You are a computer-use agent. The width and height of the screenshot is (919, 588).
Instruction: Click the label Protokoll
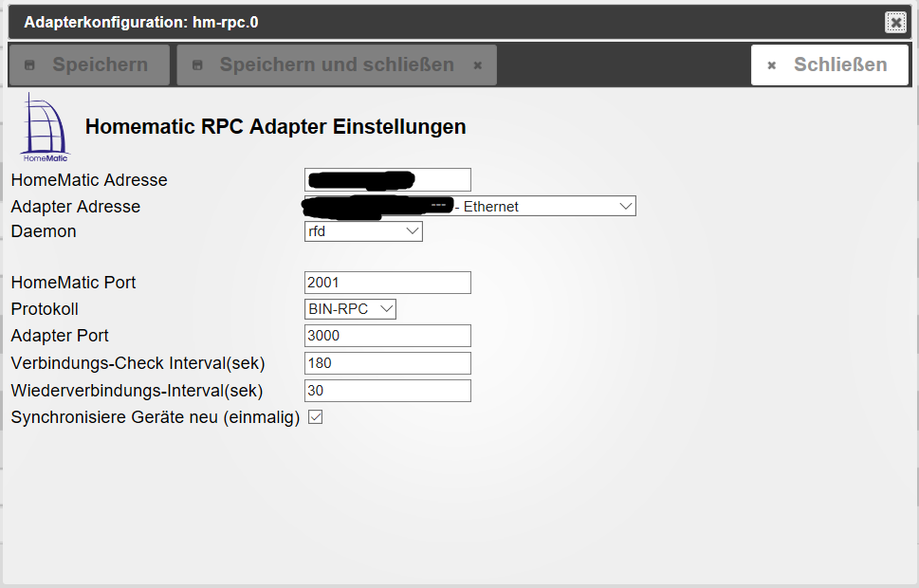pyautogui.click(x=45, y=309)
